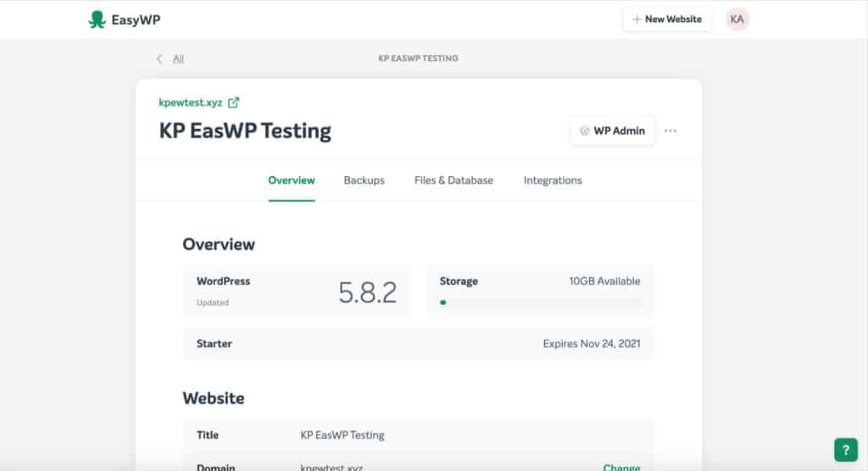
Task: Click the back chevron arrow beside All
Action: pos(159,58)
